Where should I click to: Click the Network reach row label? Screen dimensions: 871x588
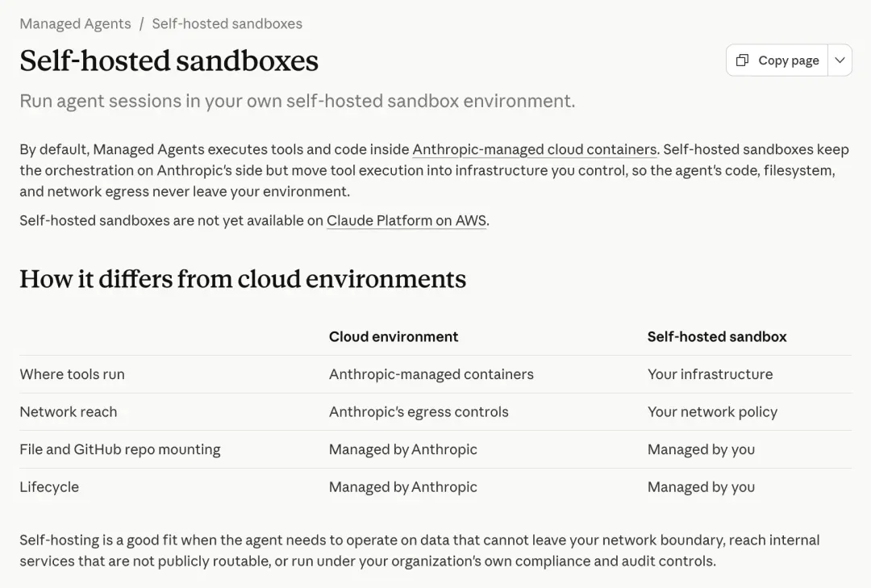click(x=69, y=412)
